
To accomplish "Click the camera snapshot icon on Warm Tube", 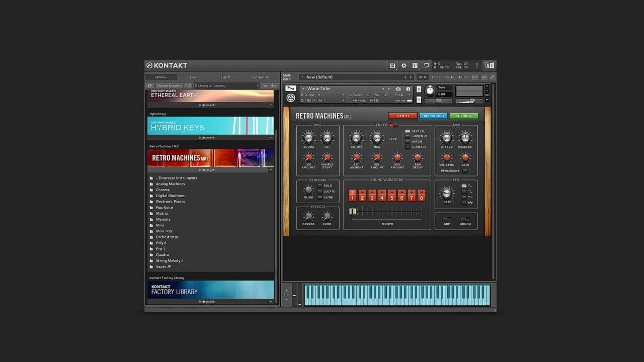I will pyautogui.click(x=398, y=89).
